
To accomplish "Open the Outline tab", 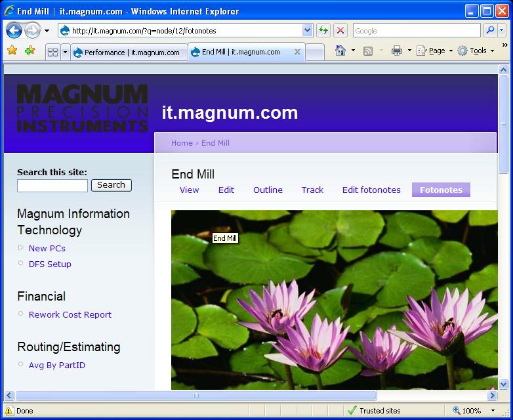I will coord(268,190).
